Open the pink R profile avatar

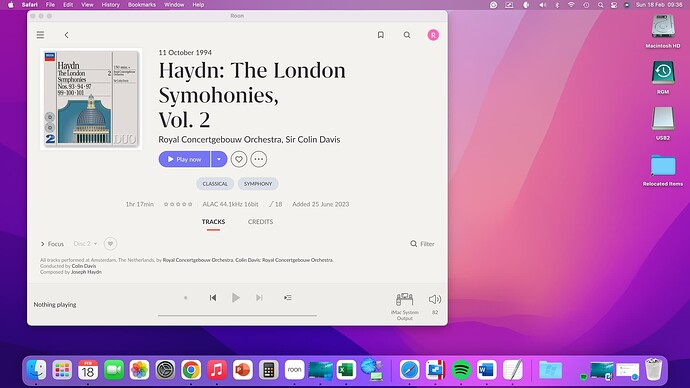tap(433, 35)
